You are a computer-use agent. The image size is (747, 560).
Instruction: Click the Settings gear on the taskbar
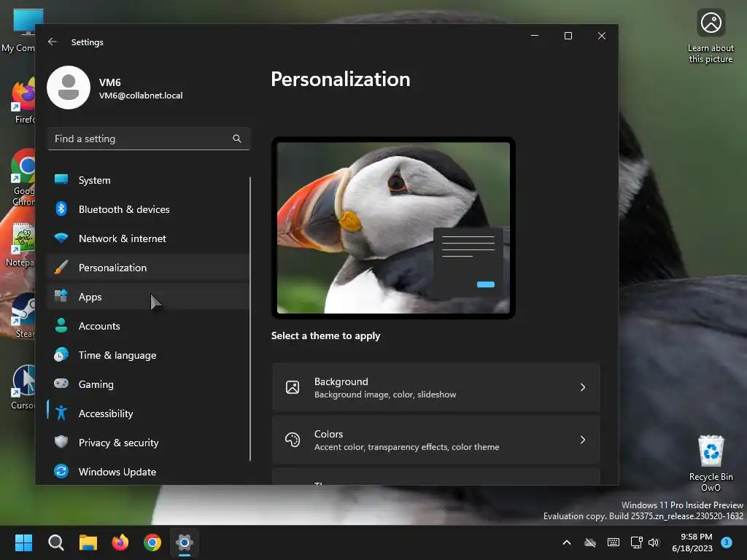coord(185,542)
